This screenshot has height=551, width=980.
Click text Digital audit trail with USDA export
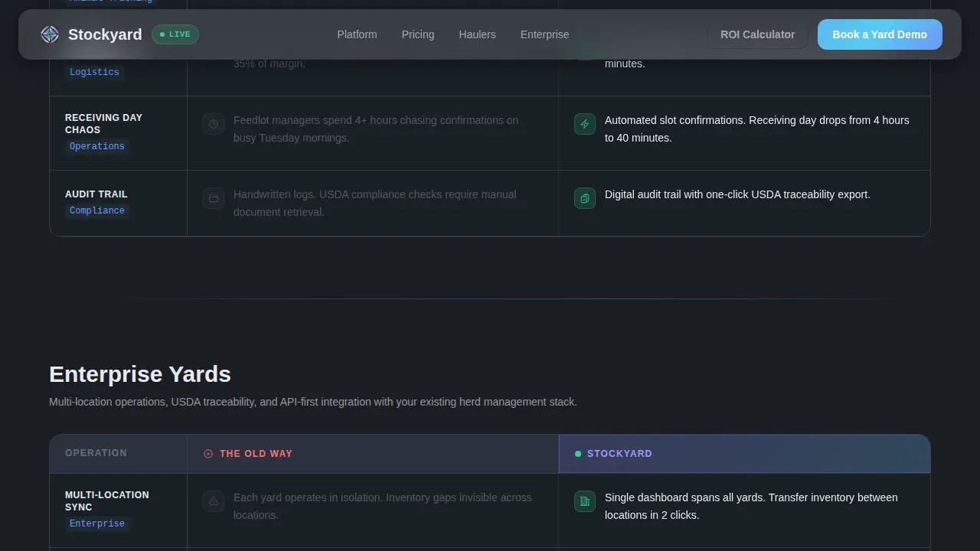(x=737, y=194)
